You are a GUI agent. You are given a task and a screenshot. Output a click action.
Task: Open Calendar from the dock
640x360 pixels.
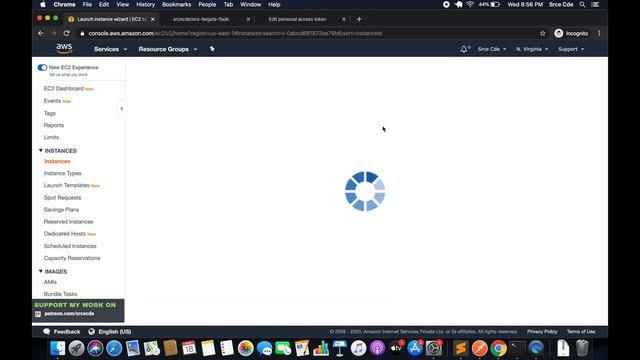(x=189, y=348)
